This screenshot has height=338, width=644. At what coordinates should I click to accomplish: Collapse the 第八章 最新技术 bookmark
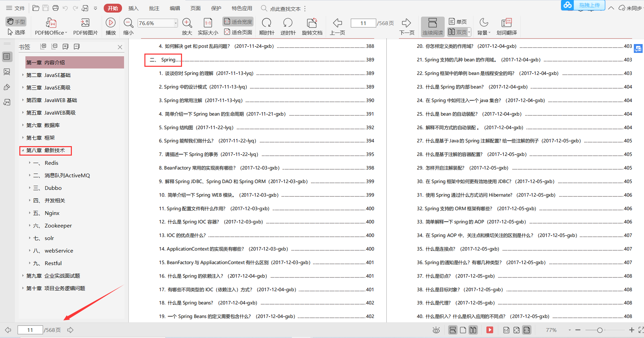(x=23, y=150)
